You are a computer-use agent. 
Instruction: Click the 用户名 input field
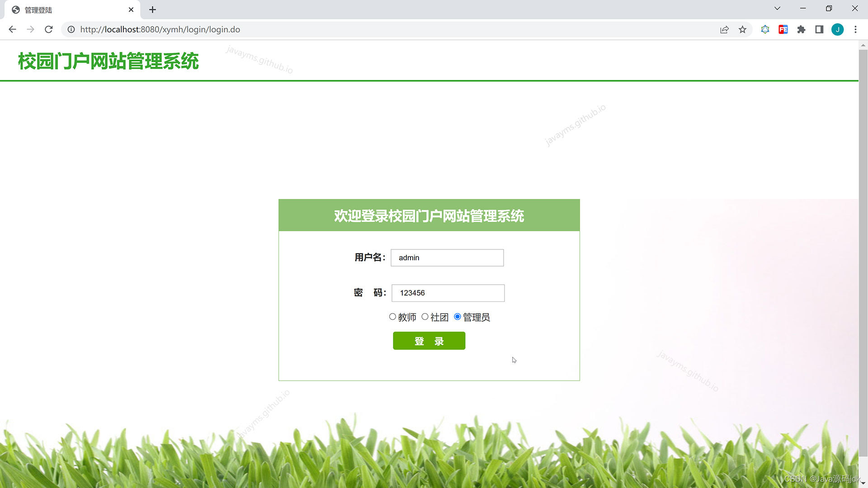(447, 258)
